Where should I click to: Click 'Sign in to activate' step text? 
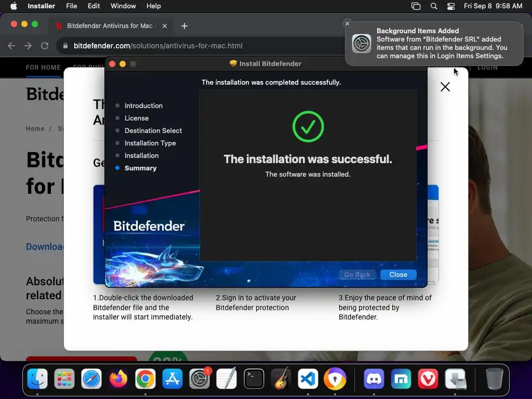256,303
